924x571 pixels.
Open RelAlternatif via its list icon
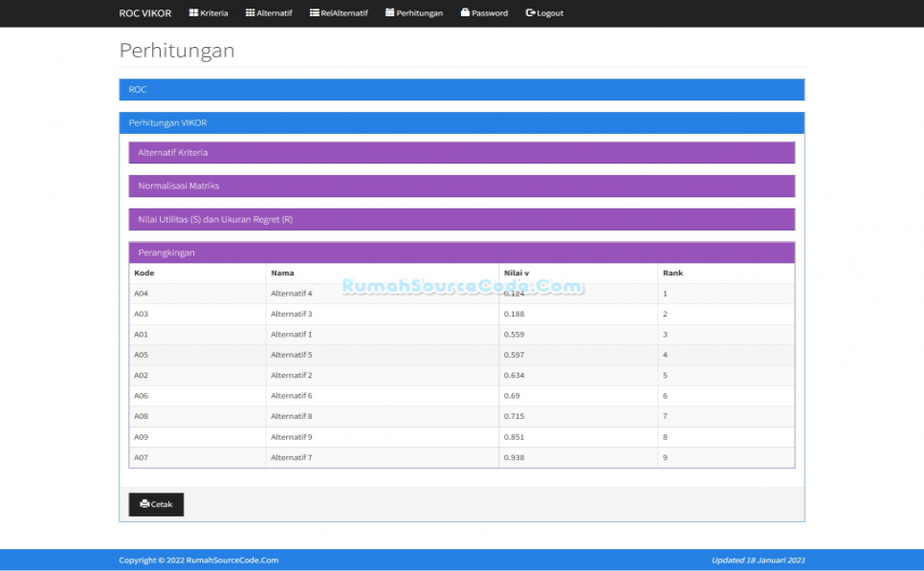313,12
